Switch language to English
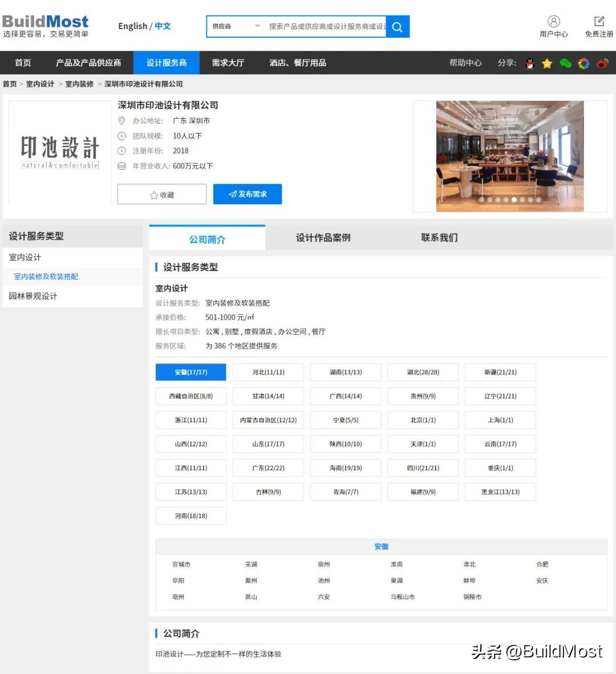This screenshot has height=674, width=616. point(132,26)
